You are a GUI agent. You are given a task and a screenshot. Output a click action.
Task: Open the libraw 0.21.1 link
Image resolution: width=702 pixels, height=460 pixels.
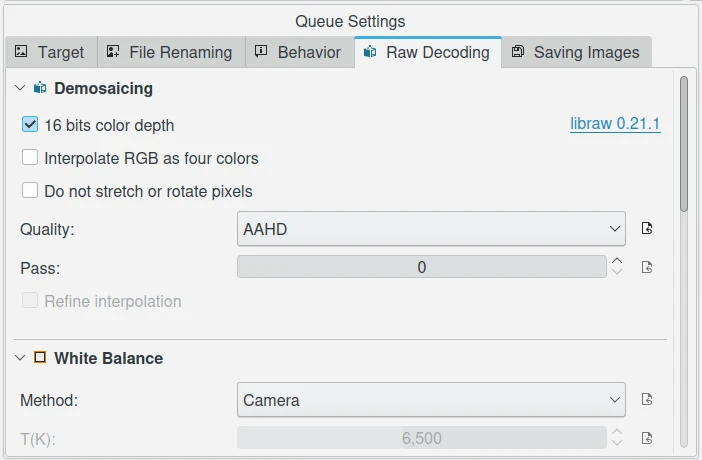click(x=615, y=125)
